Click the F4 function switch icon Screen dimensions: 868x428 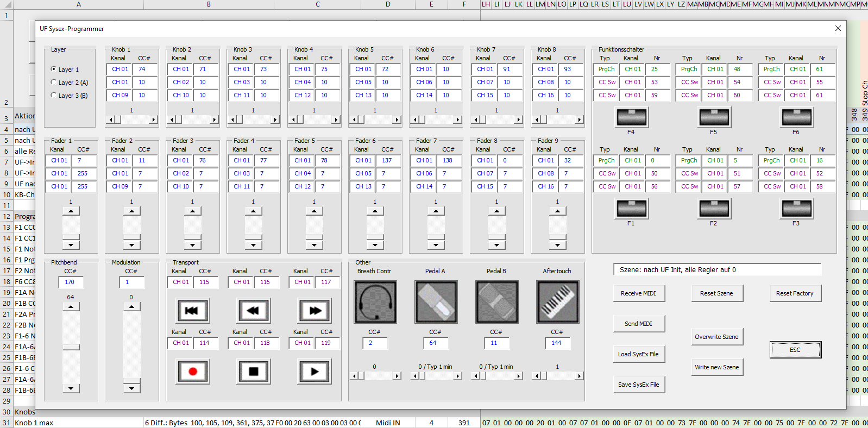[x=631, y=117]
